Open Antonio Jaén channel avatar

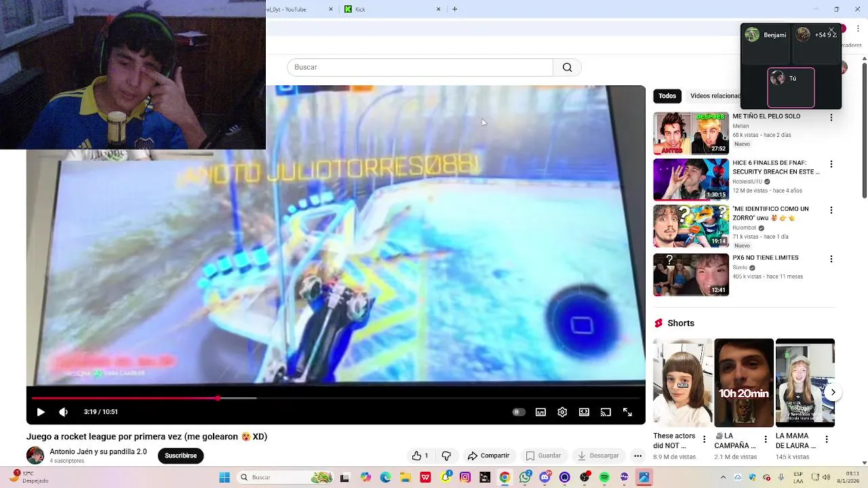pyautogui.click(x=35, y=455)
